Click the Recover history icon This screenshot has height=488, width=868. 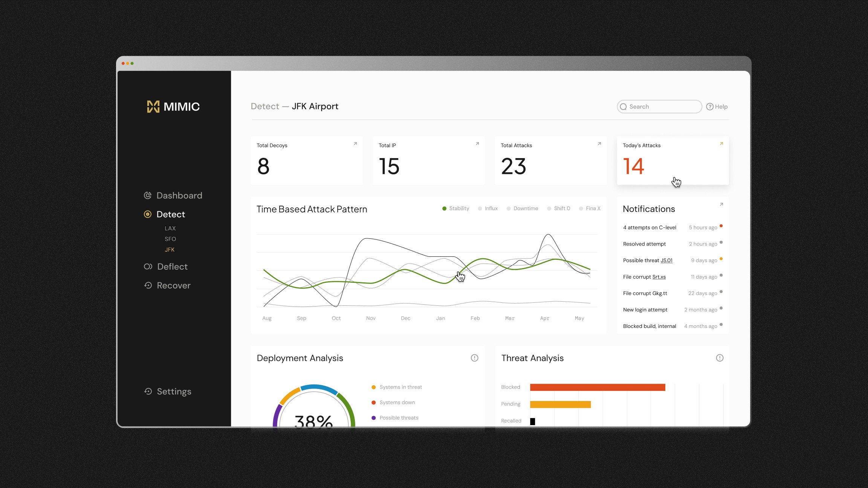pos(148,285)
